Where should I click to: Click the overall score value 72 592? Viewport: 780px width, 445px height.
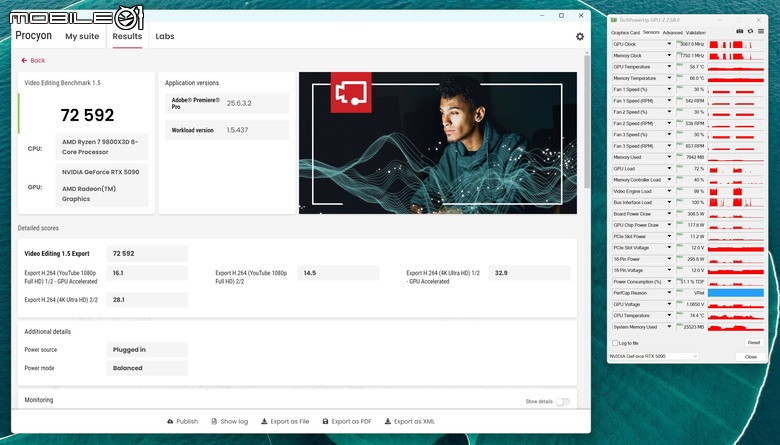[87, 115]
